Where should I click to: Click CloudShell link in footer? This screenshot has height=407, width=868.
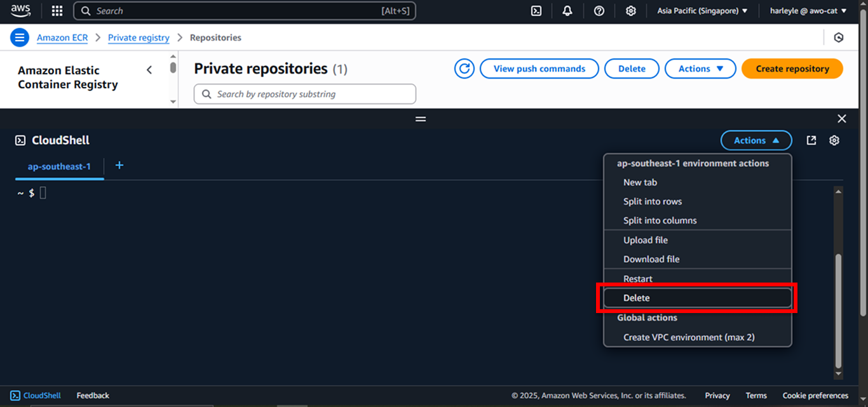point(36,396)
